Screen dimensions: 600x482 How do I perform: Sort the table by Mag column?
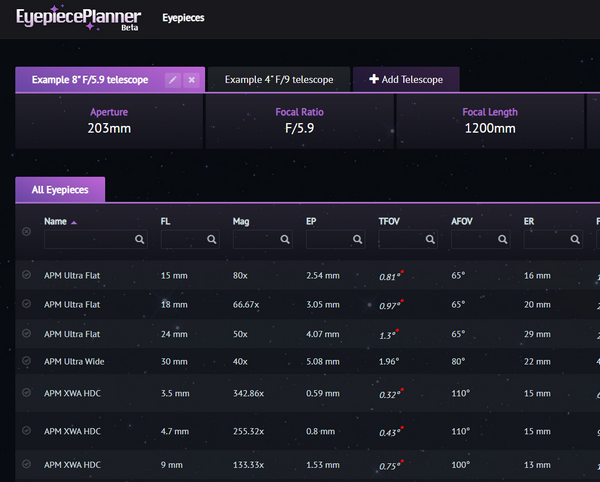241,221
